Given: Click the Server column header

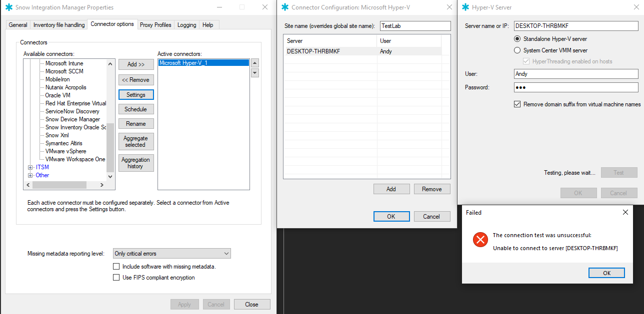Looking at the screenshot, I should coord(330,41).
